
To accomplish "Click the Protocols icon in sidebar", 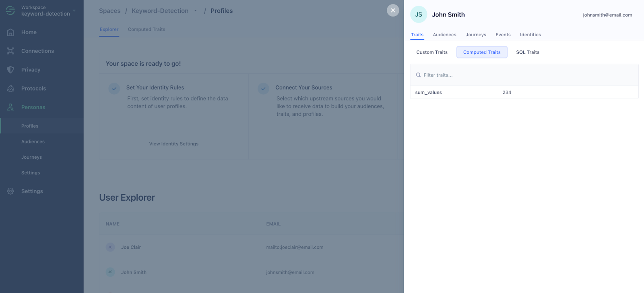I will point(10,88).
